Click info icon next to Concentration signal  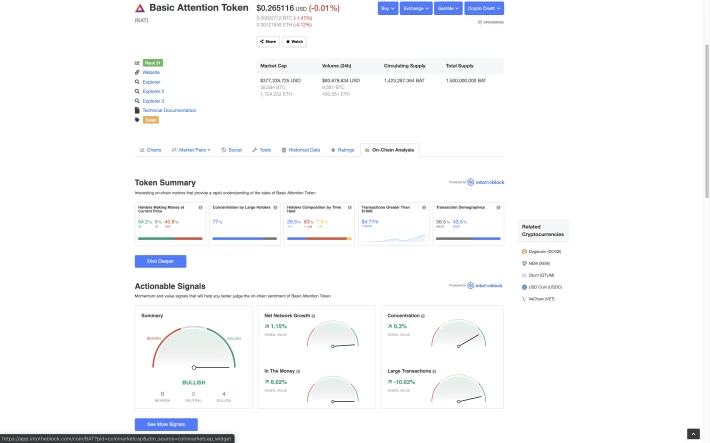pos(423,316)
